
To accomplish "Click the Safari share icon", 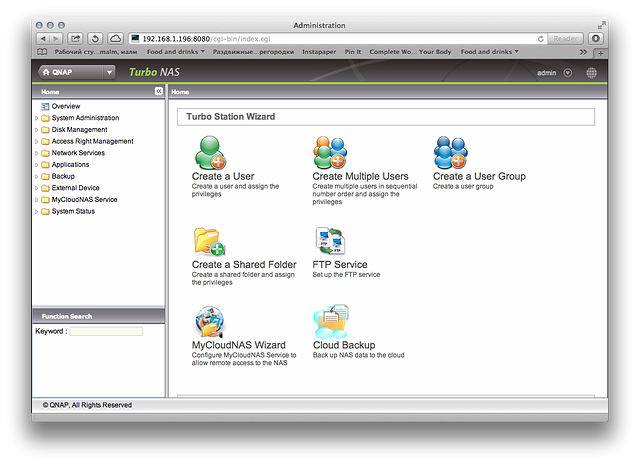I will (x=76, y=39).
